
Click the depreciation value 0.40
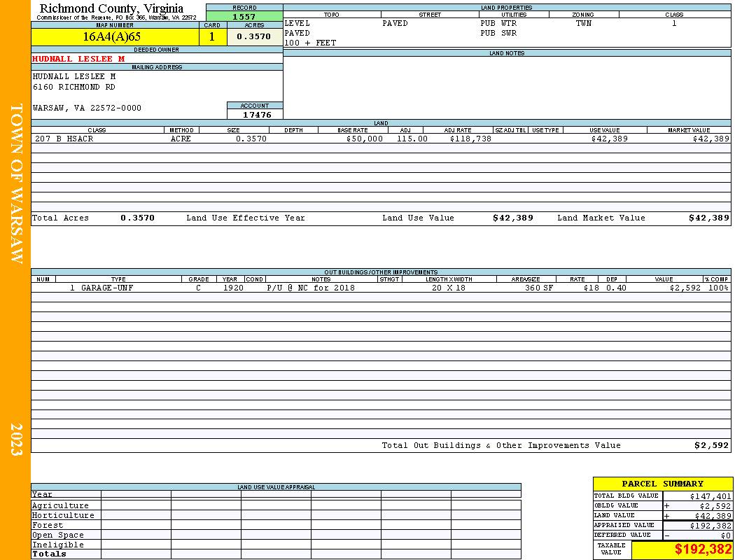[x=616, y=288]
